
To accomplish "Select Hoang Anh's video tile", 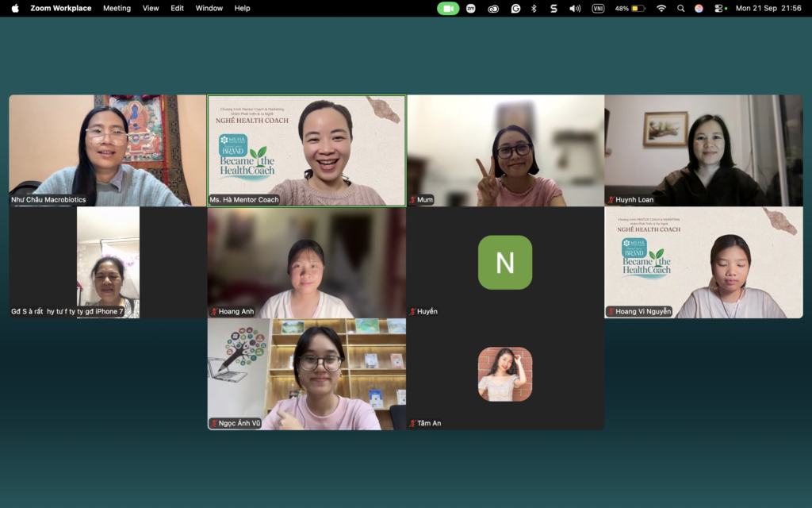I will point(307,262).
